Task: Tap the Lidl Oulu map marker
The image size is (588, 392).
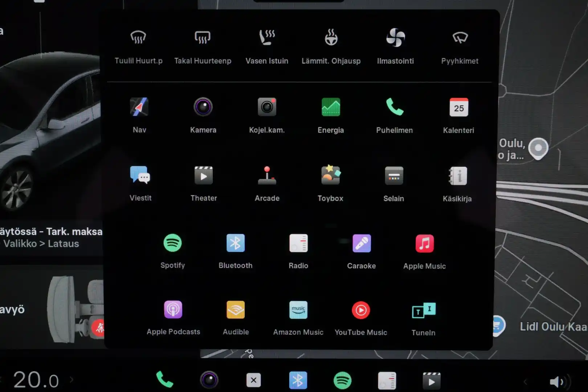Action: (x=498, y=326)
